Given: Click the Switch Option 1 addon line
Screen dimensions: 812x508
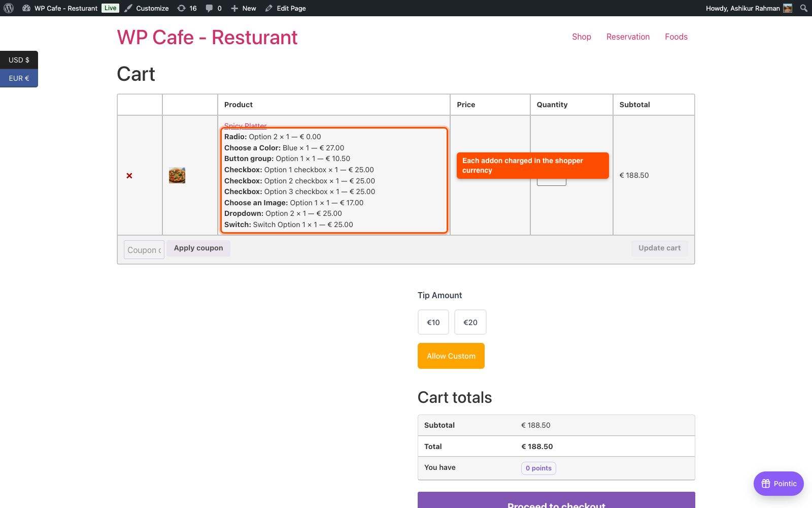Looking at the screenshot, I should [x=289, y=225].
